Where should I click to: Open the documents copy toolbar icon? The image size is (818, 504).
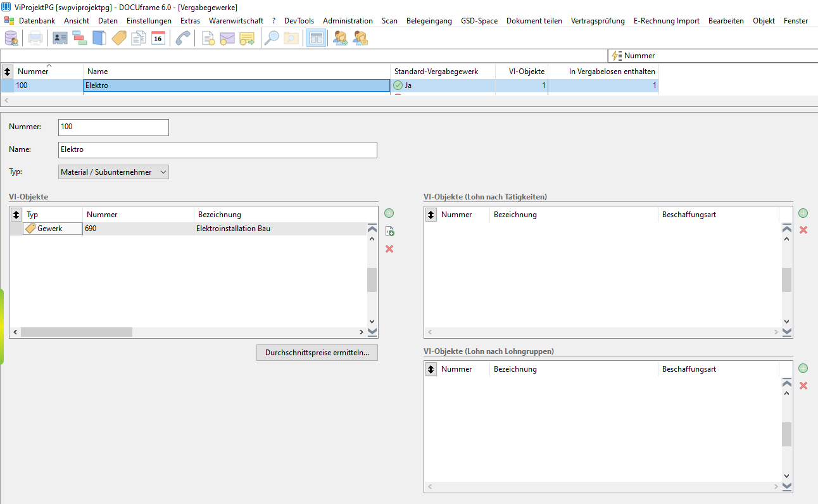point(139,38)
